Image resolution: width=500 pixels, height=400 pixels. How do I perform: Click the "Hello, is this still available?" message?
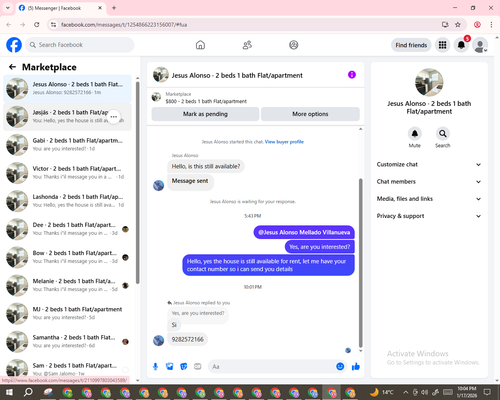pyautogui.click(x=206, y=166)
